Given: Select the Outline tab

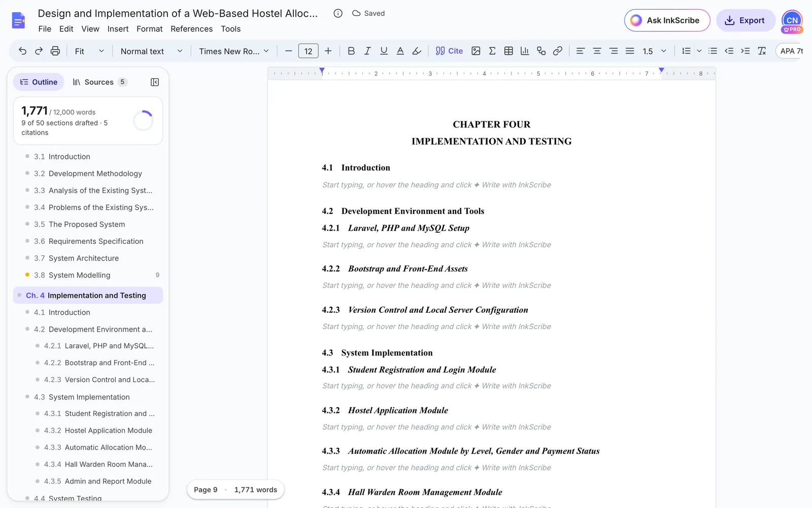Looking at the screenshot, I should point(39,82).
